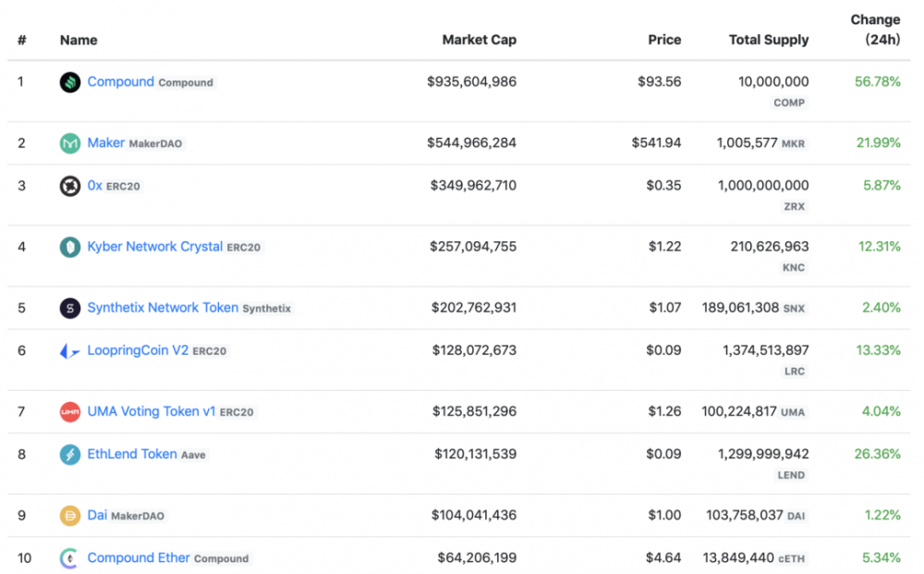Click the Dai yellow logo icon

[70, 516]
